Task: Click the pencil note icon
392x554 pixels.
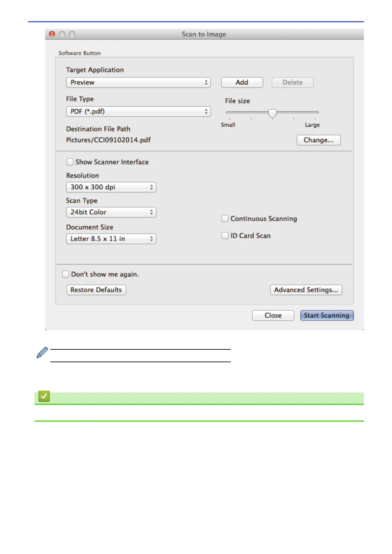Action: (x=42, y=353)
